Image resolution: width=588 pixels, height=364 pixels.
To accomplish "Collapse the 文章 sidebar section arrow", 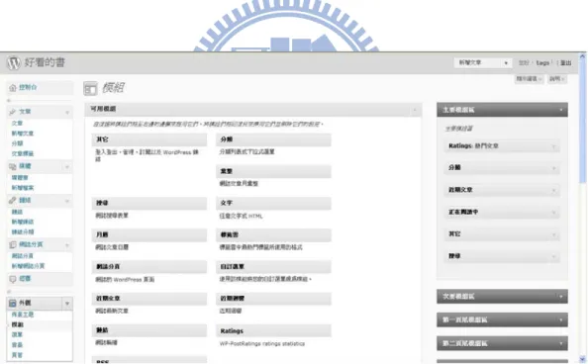I will (67, 112).
